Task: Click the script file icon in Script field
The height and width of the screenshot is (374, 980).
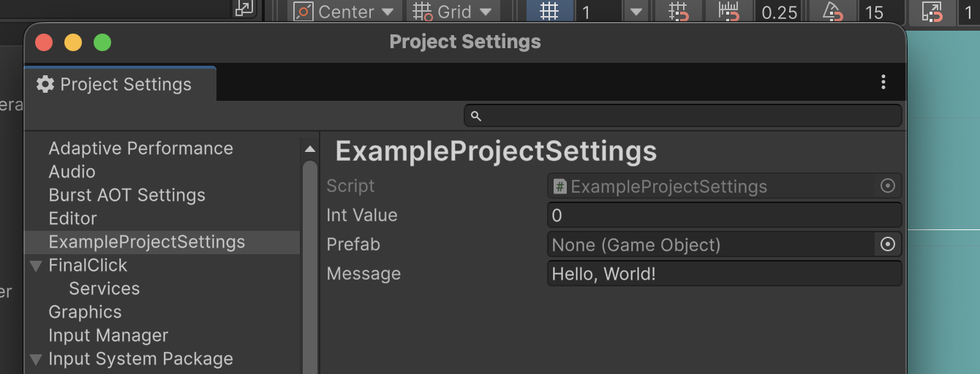Action: point(560,186)
